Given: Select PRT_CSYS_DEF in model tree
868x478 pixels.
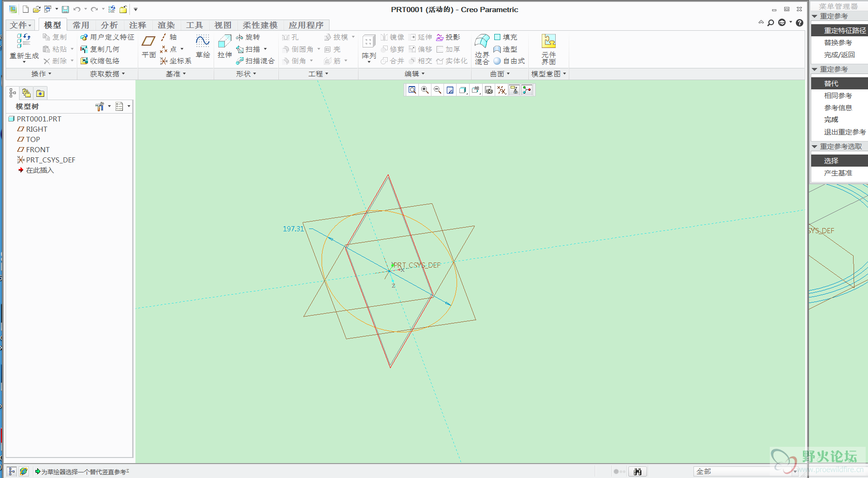Looking at the screenshot, I should 46,160.
